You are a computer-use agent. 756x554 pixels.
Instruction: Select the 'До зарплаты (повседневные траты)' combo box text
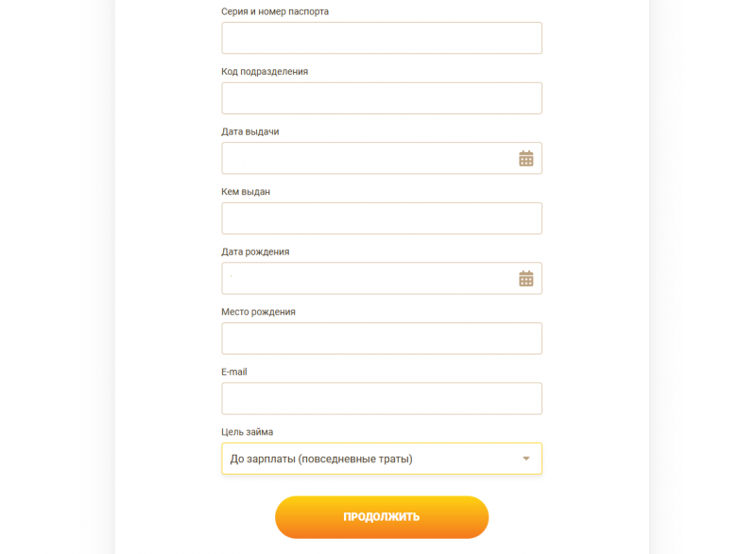coord(321,459)
